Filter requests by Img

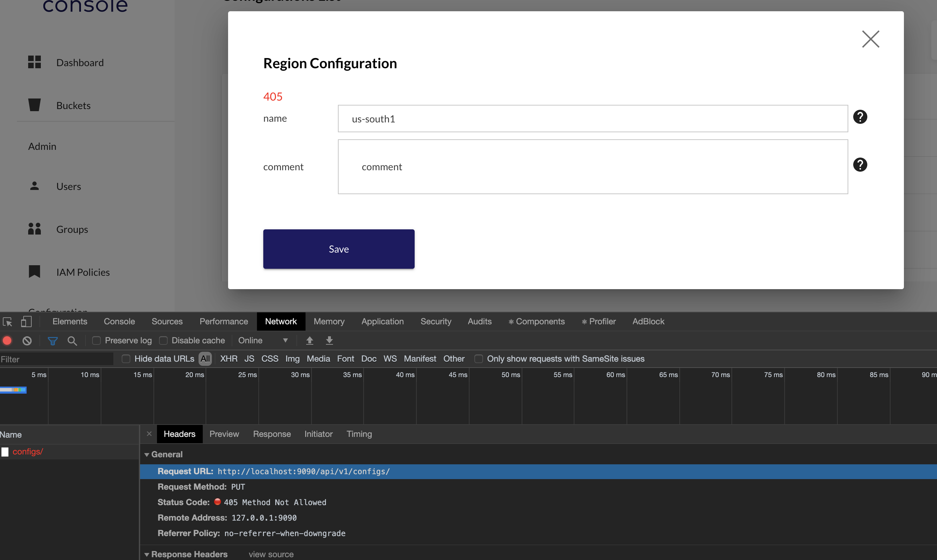point(293,359)
